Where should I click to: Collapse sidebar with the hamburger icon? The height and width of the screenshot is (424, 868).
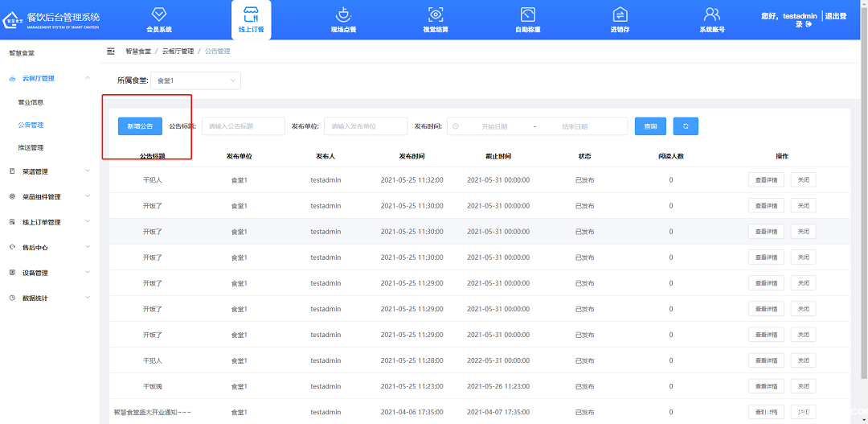coord(111,51)
